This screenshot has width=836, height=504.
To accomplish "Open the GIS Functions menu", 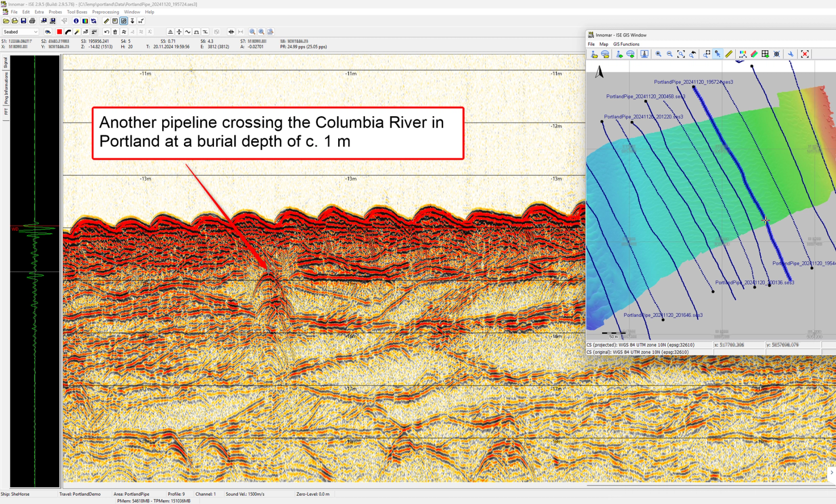I will point(626,44).
